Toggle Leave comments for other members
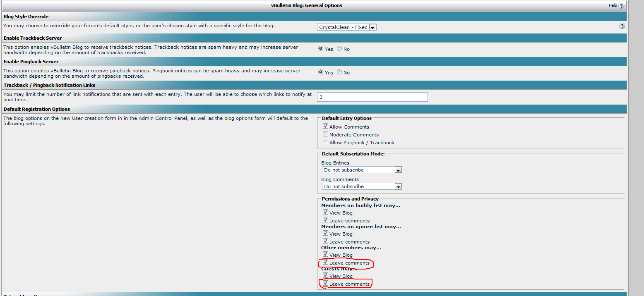Screen dimensions: 644x296 click(x=325, y=262)
